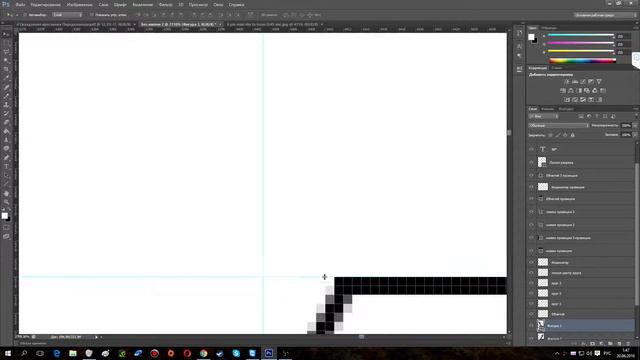Viewport: 640px width, 360px height.
Task: Click the foreground color swatch in Color panel
Action: tap(531, 37)
